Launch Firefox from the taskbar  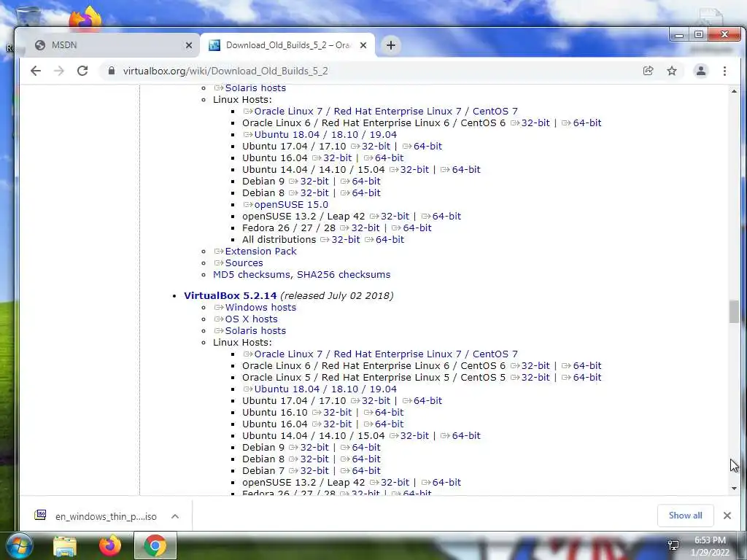tap(110, 545)
